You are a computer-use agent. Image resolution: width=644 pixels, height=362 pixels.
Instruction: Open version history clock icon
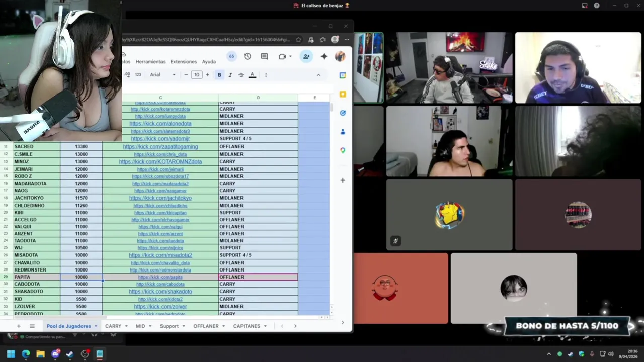pyautogui.click(x=247, y=56)
